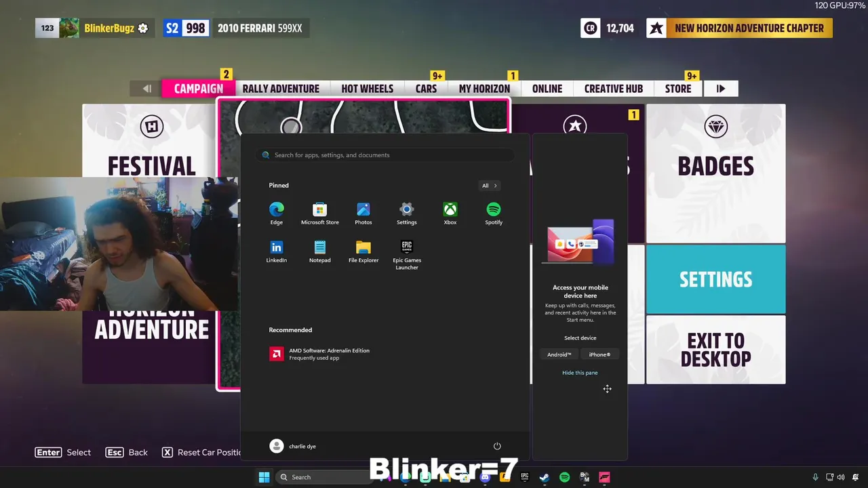Image resolution: width=868 pixels, height=488 pixels.
Task: Click the Forza Horizon taskbar icon
Action: pyautogui.click(x=604, y=477)
